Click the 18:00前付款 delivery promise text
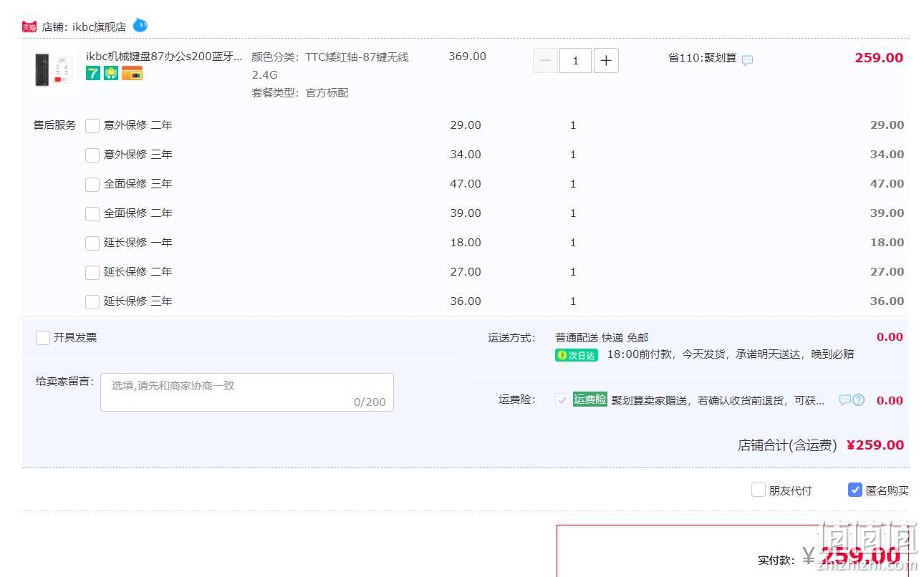924x577 pixels. [731, 354]
